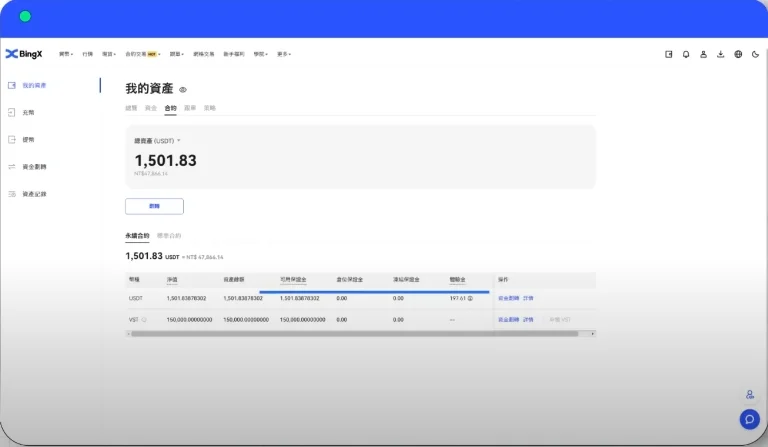Screen dimensions: 768x447
Task: Expand the 更多 more nav dropdown
Action: (x=284, y=54)
